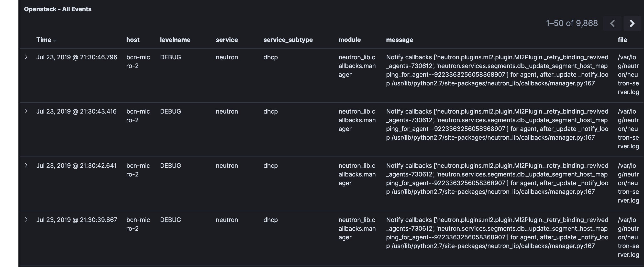Viewport: 644px width, 267px height.
Task: Click the Openstack - All Events title
Action: 58,9
